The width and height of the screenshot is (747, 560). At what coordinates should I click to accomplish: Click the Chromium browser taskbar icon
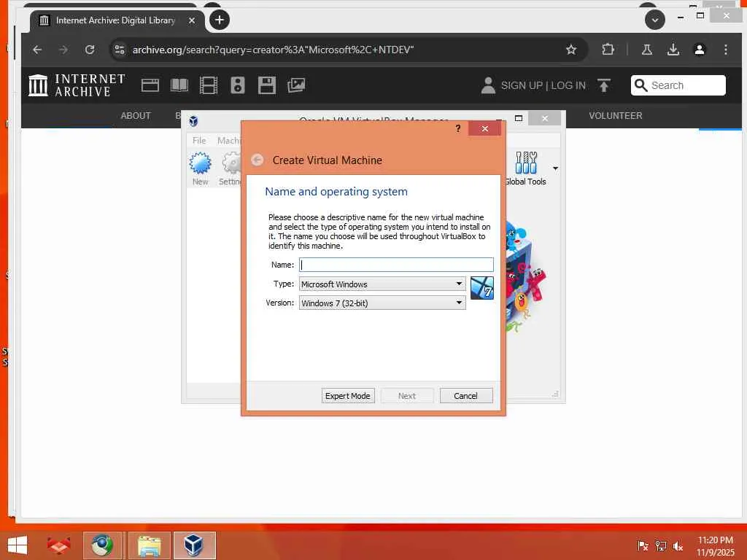coord(102,545)
